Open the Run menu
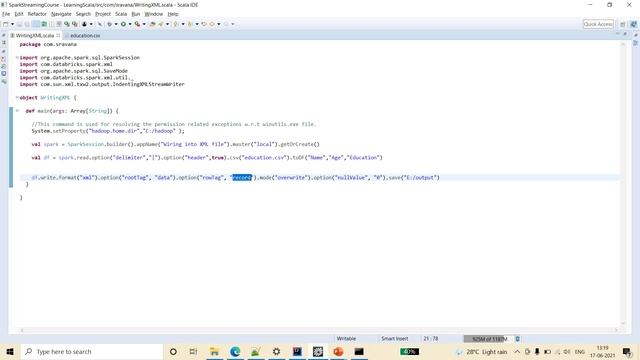The image size is (640, 360). pos(136,14)
